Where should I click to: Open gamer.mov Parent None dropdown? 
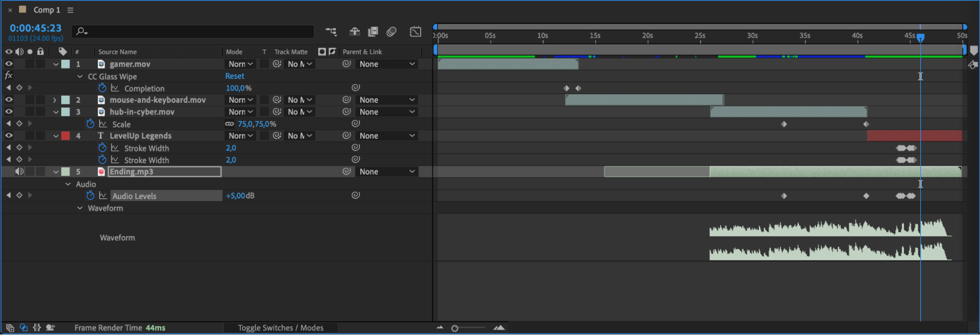pyautogui.click(x=387, y=64)
